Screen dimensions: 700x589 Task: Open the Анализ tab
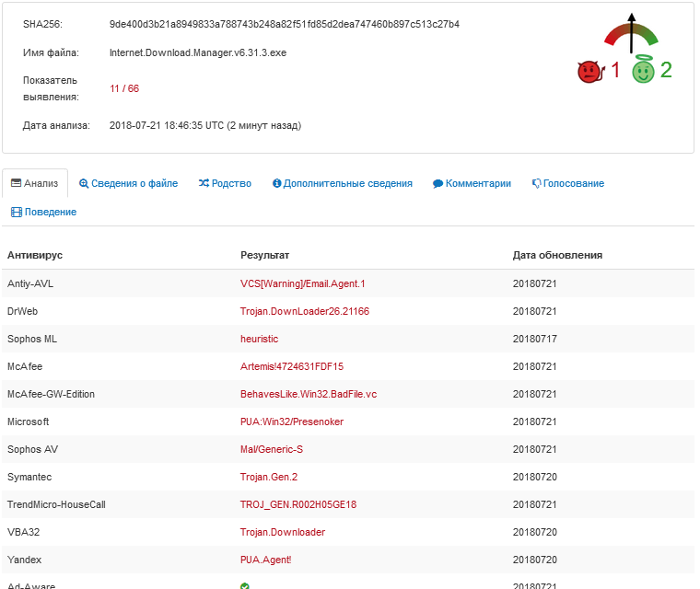coord(34,184)
